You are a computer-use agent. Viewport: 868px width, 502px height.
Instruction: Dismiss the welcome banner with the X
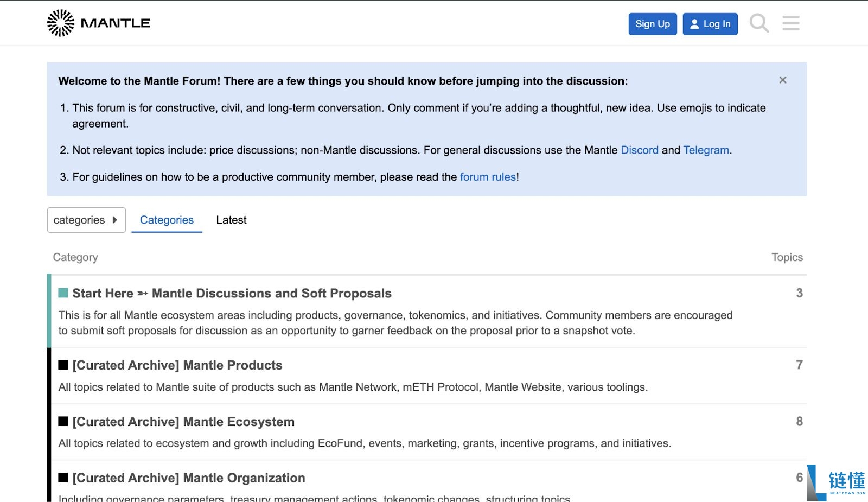pyautogui.click(x=782, y=80)
